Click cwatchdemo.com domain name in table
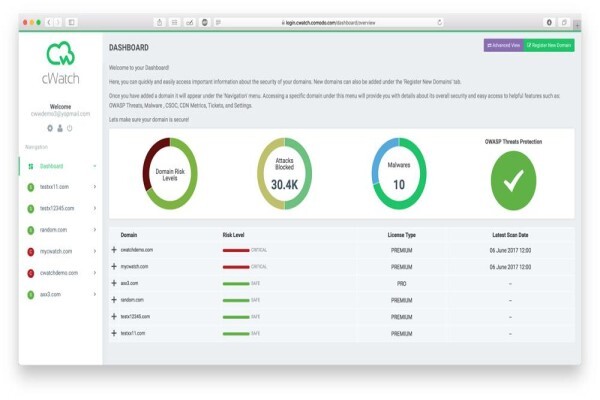The image size is (600, 400). tap(137, 250)
